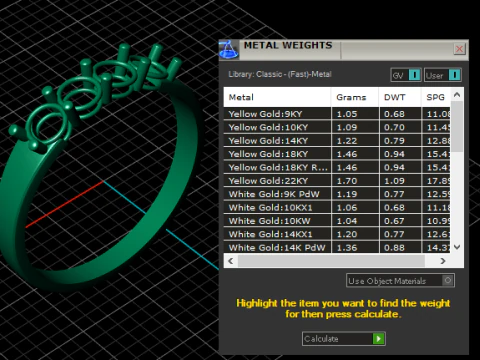Viewport: 480px width, 360px height.
Task: Click scroll down arrow of metal list
Action: (457, 247)
